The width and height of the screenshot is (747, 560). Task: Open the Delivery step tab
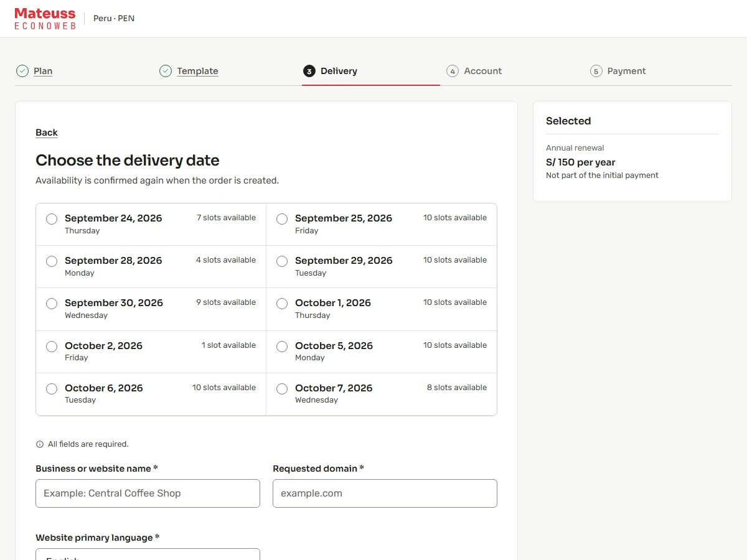339,71
